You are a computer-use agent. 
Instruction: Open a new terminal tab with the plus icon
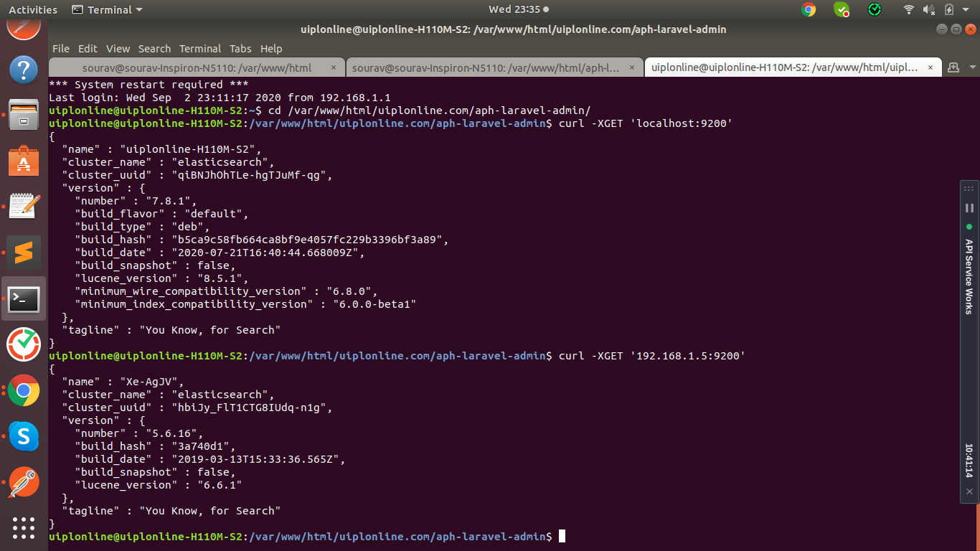[953, 67]
